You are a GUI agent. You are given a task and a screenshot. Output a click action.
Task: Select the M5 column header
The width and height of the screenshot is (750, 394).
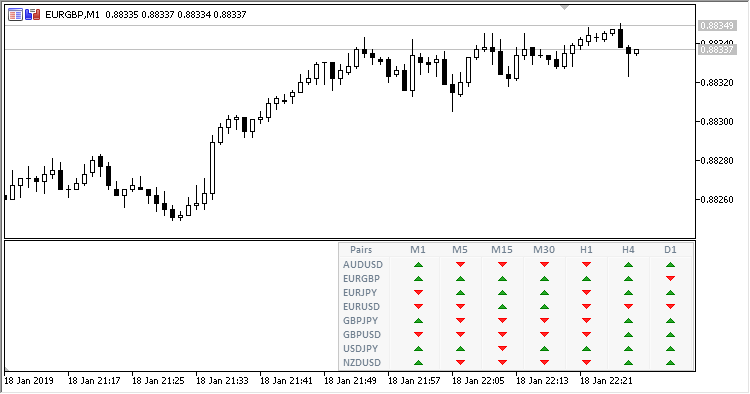click(x=460, y=250)
